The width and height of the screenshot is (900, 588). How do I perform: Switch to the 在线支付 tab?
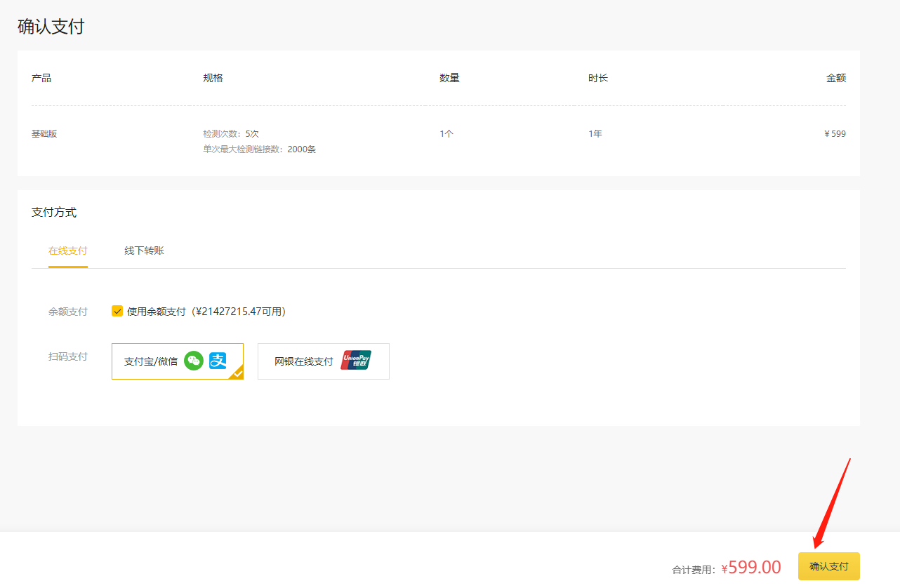pyautogui.click(x=68, y=250)
